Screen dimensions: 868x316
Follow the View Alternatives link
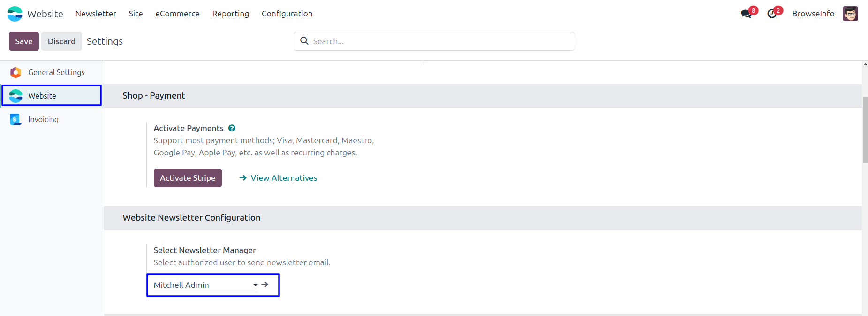coord(284,178)
